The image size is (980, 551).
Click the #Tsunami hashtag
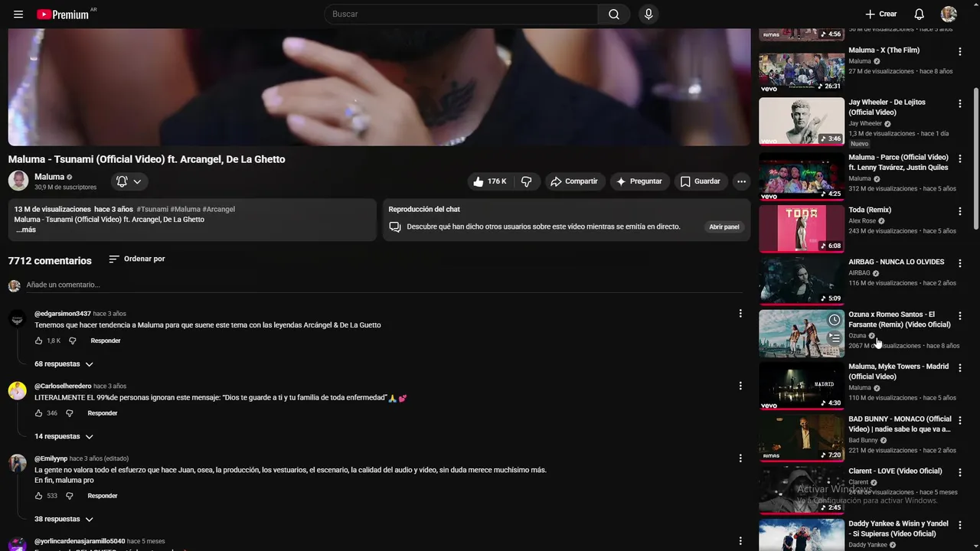pos(152,209)
